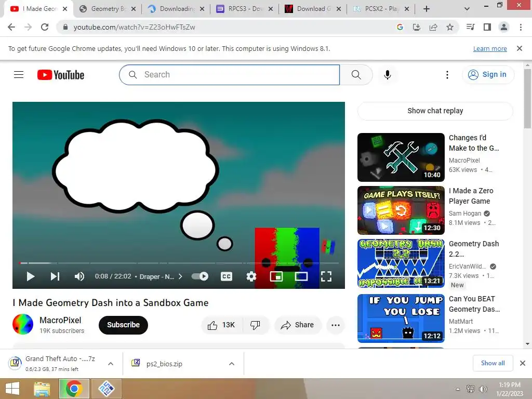The width and height of the screenshot is (532, 399).
Task: Expand ps2_bios.zip download options
Action: [232, 364]
